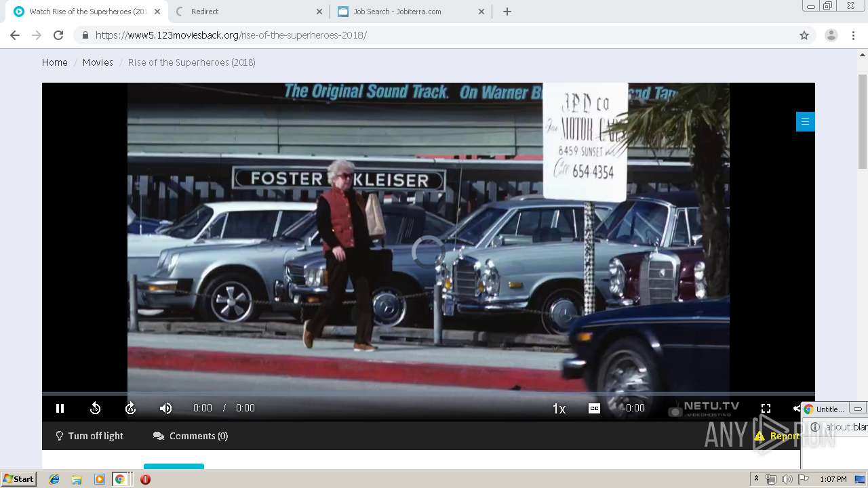Click Turn off light

tap(89, 436)
